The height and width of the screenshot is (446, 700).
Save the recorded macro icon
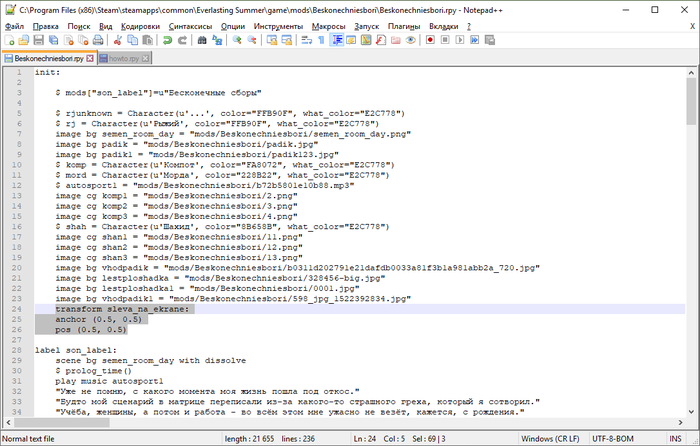pyautogui.click(x=490, y=40)
